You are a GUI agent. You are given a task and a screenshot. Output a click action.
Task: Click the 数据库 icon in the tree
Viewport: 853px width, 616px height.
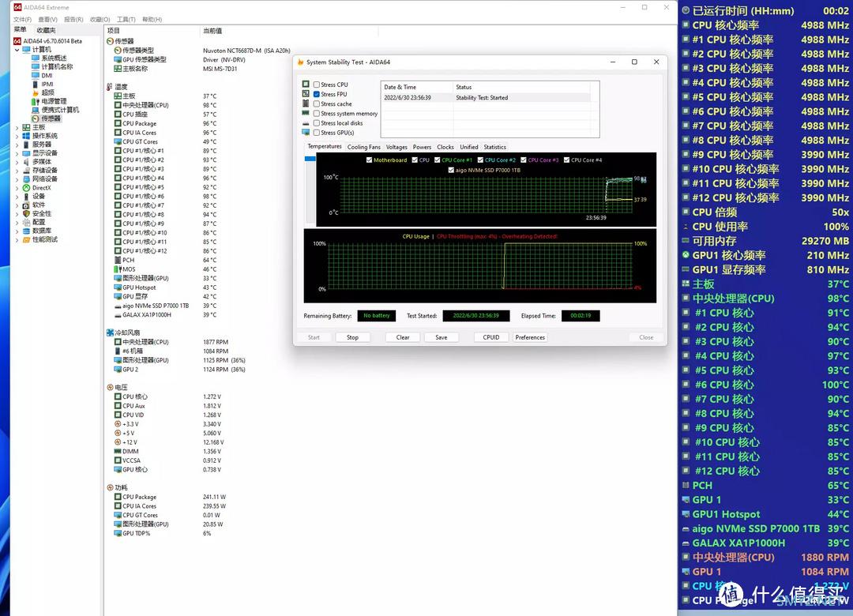point(26,231)
